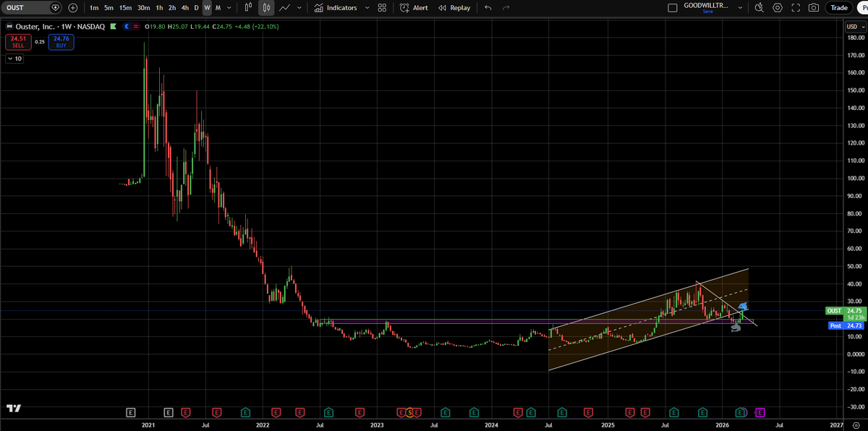
Task: Expand the favorite indicators dropdown arrow
Action: [367, 8]
